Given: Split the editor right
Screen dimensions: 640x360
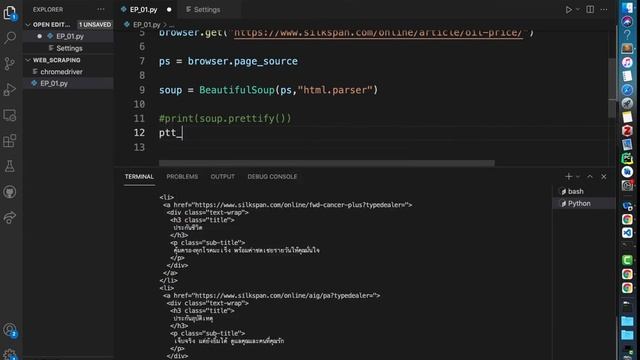Looking at the screenshot, I should pyautogui.click(x=590, y=9).
